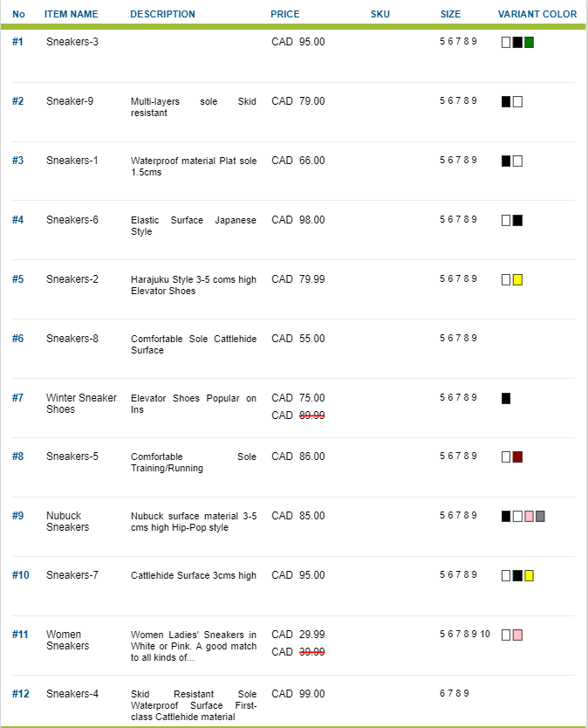Open item link #12
The image size is (588, 728).
20,694
